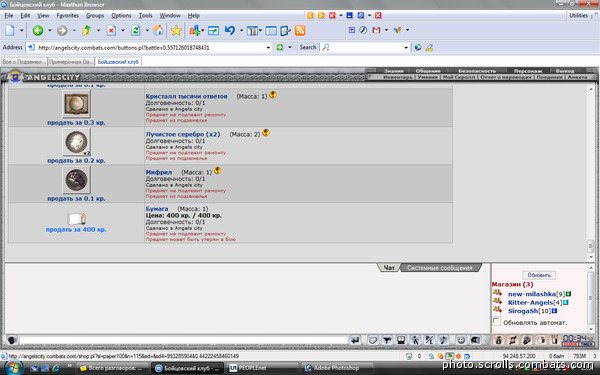Click the green Back arrow button
The width and height of the screenshot is (600, 375).
(x=38, y=30)
